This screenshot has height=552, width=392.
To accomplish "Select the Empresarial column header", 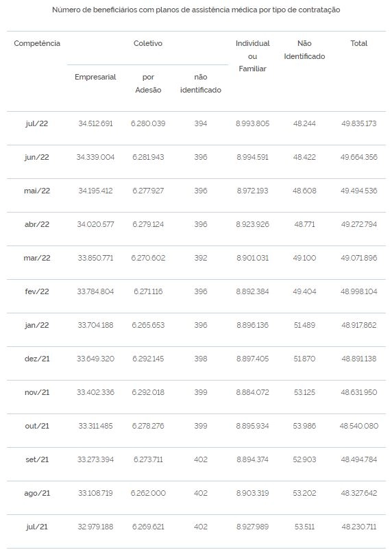I will click(95, 77).
